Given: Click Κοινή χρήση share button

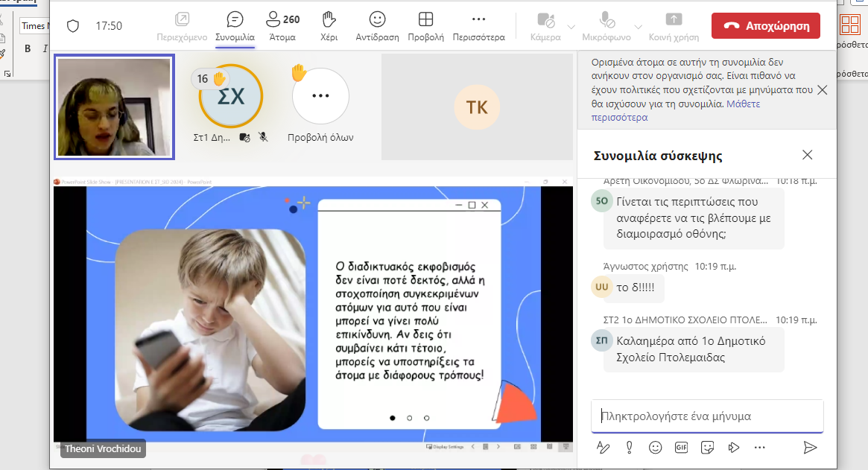Looking at the screenshot, I should pos(674,27).
